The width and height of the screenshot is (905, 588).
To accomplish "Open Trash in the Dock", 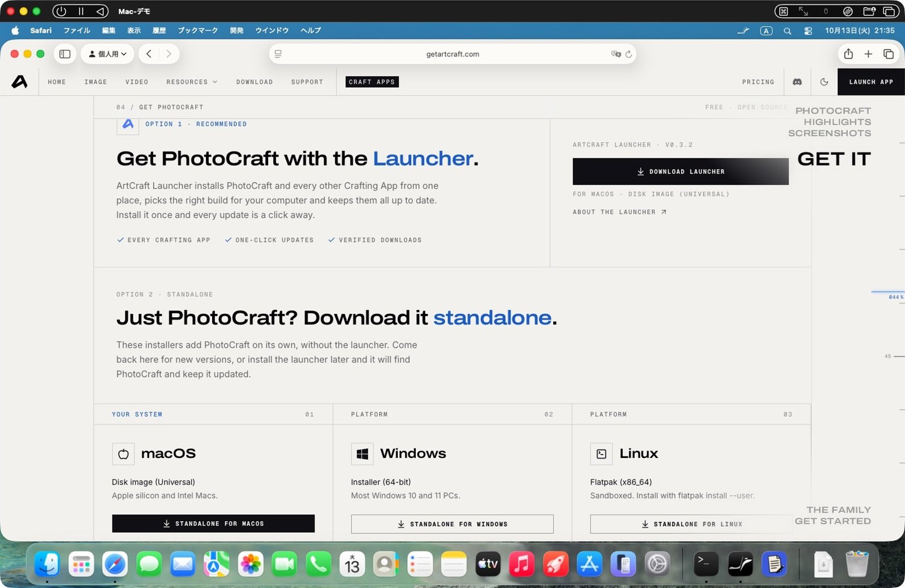I will tap(857, 564).
